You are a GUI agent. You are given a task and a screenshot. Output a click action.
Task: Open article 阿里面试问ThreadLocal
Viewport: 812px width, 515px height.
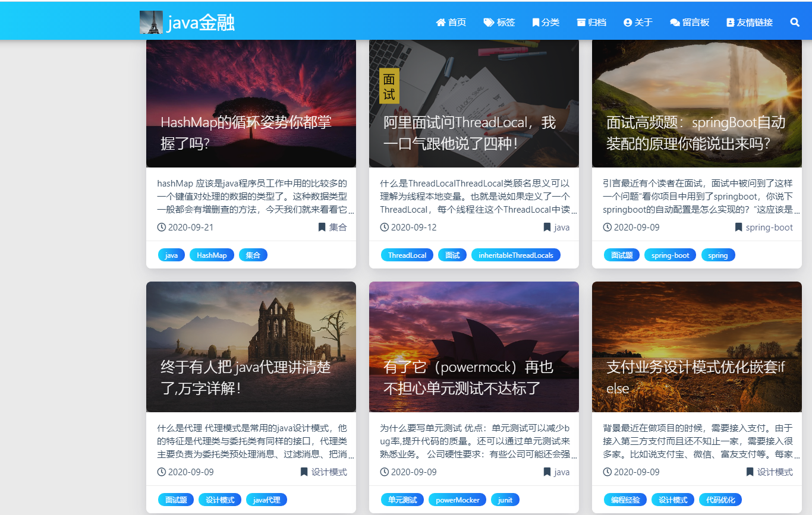[x=470, y=133]
